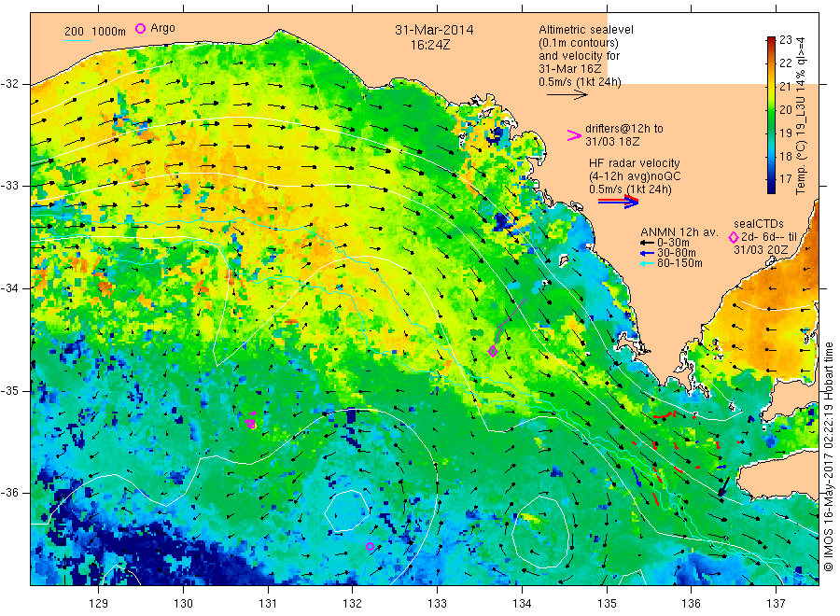This screenshot has height=616, width=840.
Task: Click the 132 longitude axis label
Action: (353, 604)
